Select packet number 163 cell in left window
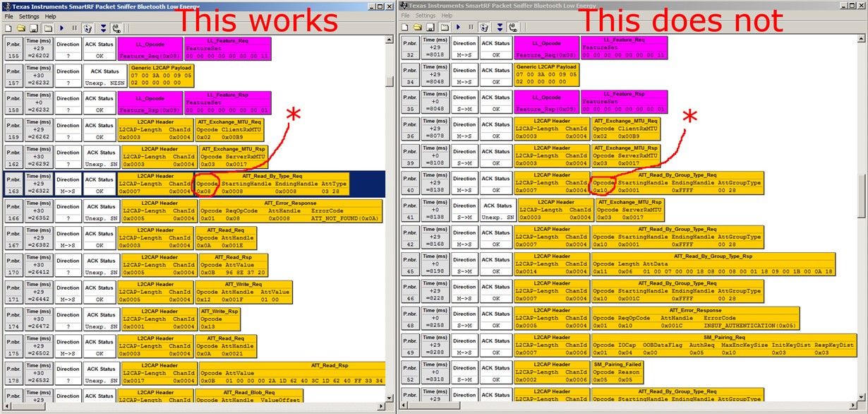 (13, 184)
